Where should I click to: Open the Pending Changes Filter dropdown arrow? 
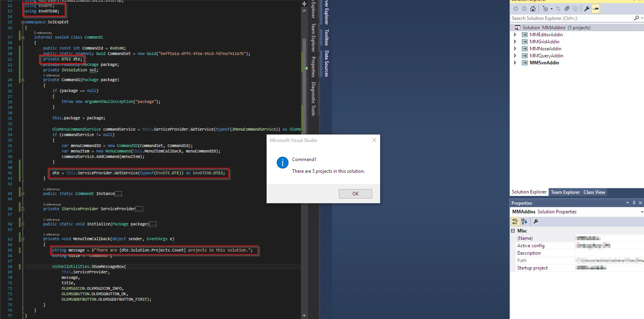point(552,9)
